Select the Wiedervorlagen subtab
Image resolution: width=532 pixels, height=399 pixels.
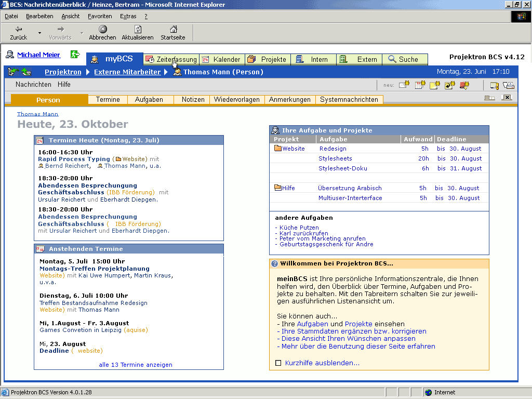tap(237, 99)
